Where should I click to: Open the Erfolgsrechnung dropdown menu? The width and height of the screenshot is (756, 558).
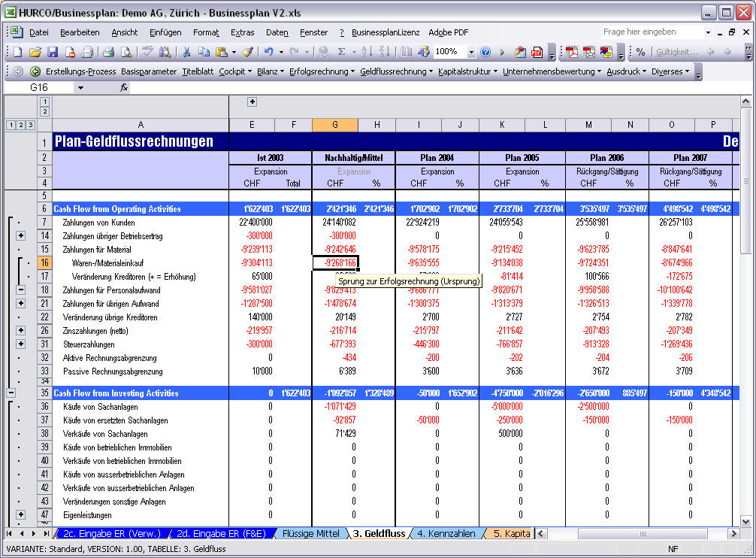(322, 71)
